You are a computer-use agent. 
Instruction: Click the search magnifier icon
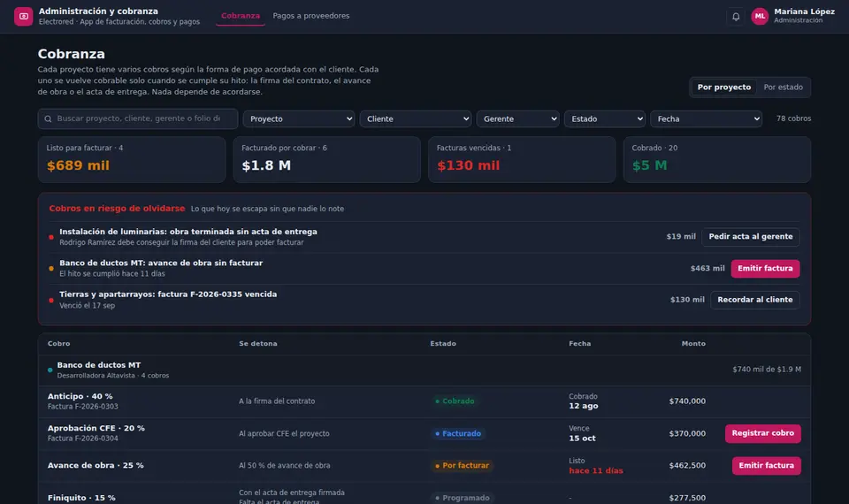(x=48, y=119)
